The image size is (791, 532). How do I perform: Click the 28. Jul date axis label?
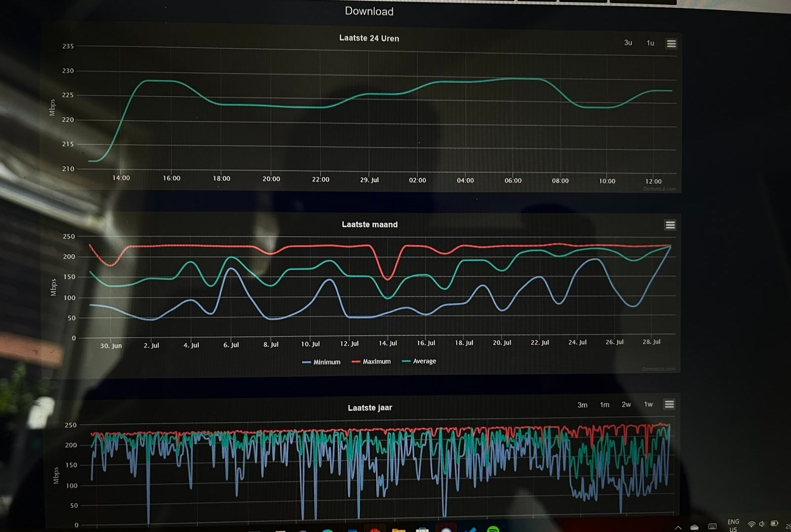click(651, 341)
